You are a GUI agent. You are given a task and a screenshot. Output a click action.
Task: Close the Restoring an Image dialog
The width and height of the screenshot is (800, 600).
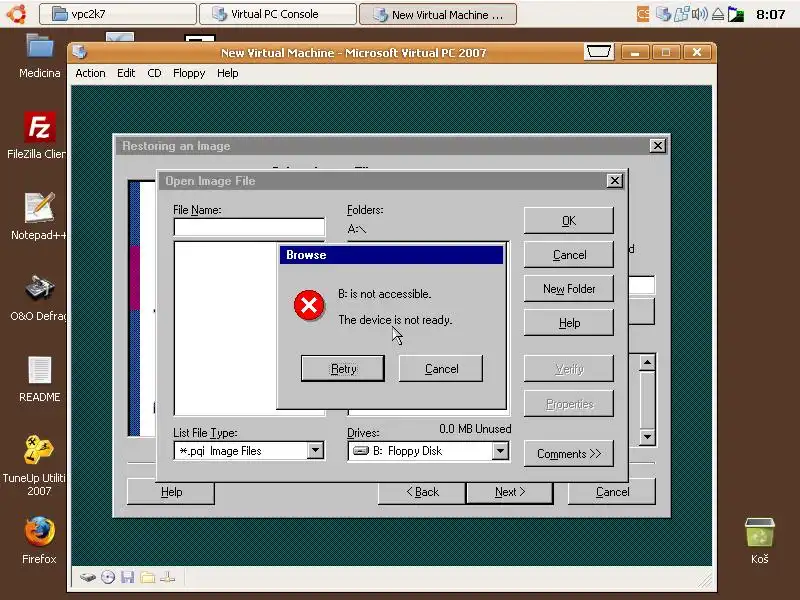(x=658, y=146)
